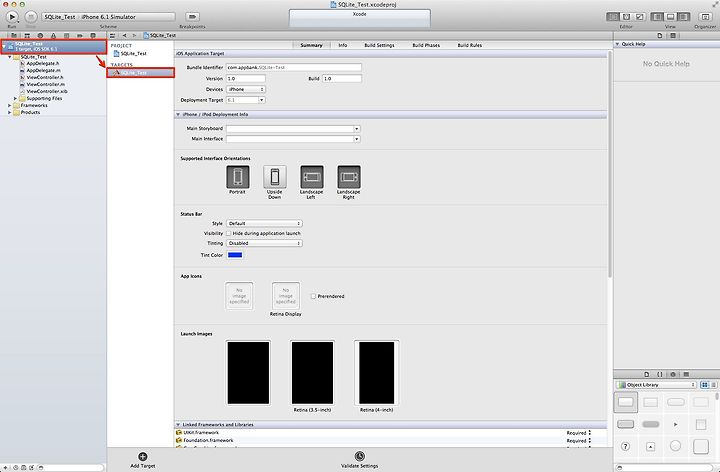The width and height of the screenshot is (720, 472).
Task: Switch to the Build Settings tab
Action: [379, 45]
